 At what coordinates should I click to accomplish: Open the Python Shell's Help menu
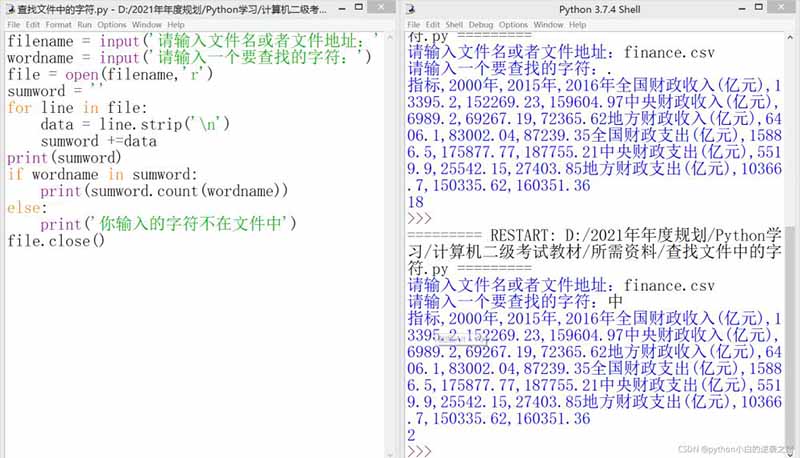[577, 24]
